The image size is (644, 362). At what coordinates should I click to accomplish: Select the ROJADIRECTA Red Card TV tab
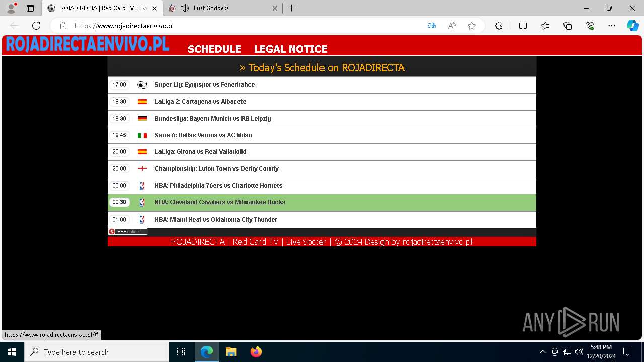pyautogui.click(x=103, y=8)
